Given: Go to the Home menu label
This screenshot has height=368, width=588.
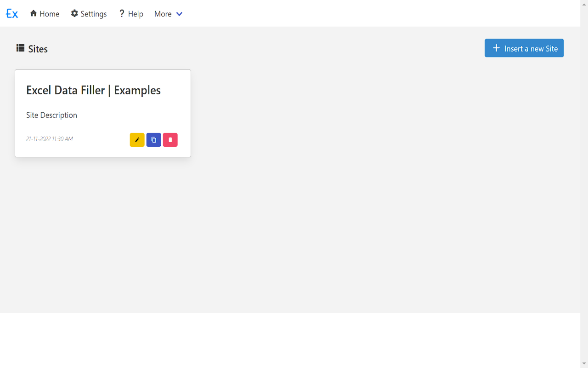Looking at the screenshot, I should [x=49, y=14].
